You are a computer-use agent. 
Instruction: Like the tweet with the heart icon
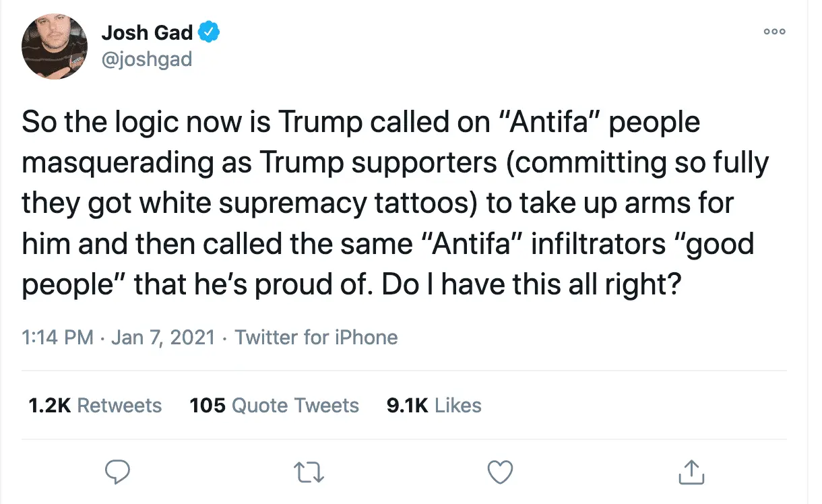click(500, 472)
